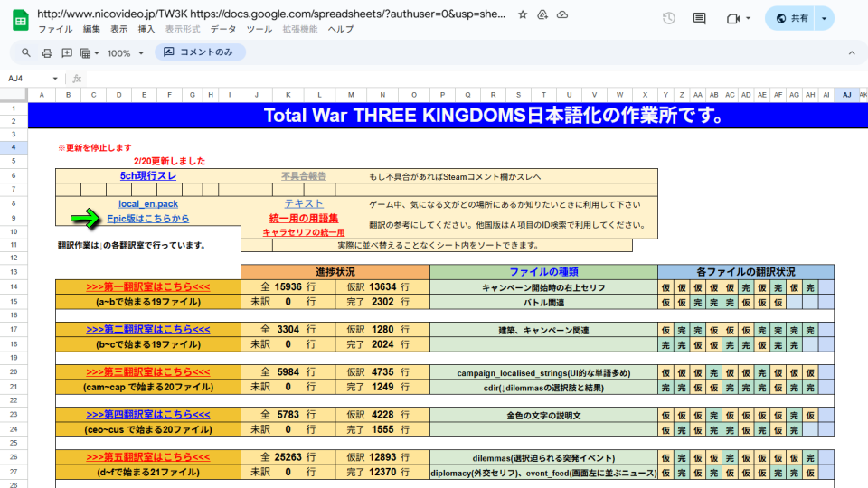
Task: Open the ヘルプ menu
Action: pos(341,29)
